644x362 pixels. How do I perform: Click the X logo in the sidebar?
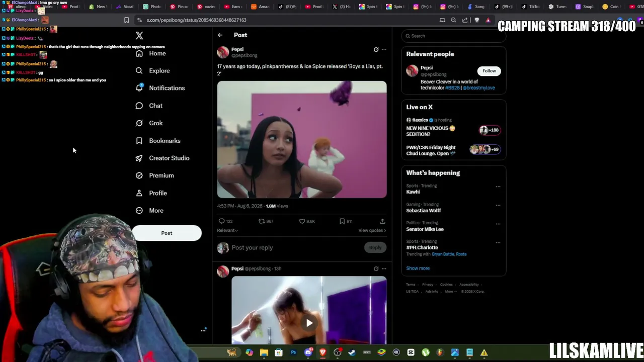[x=139, y=36]
